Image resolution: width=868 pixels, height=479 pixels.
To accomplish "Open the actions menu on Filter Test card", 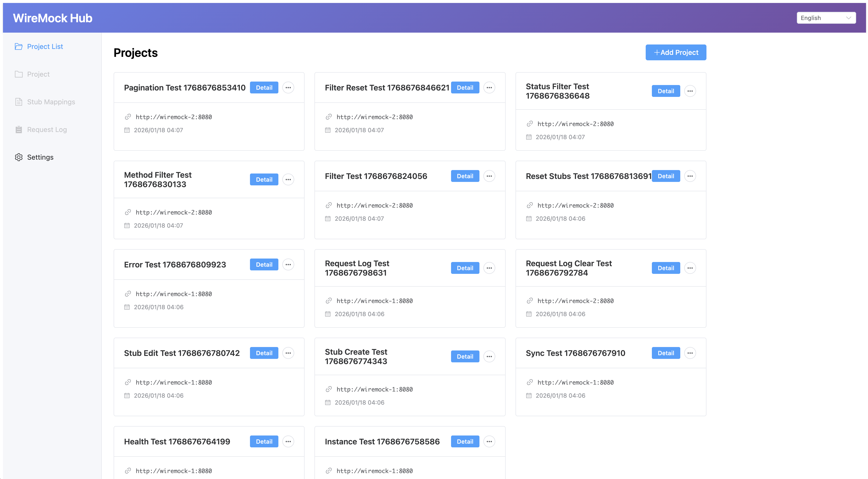I will tap(489, 176).
